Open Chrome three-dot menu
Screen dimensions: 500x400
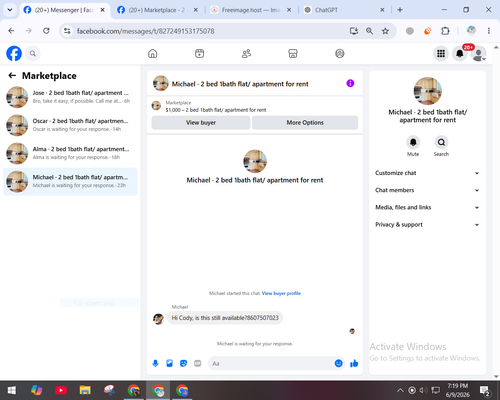click(x=489, y=31)
